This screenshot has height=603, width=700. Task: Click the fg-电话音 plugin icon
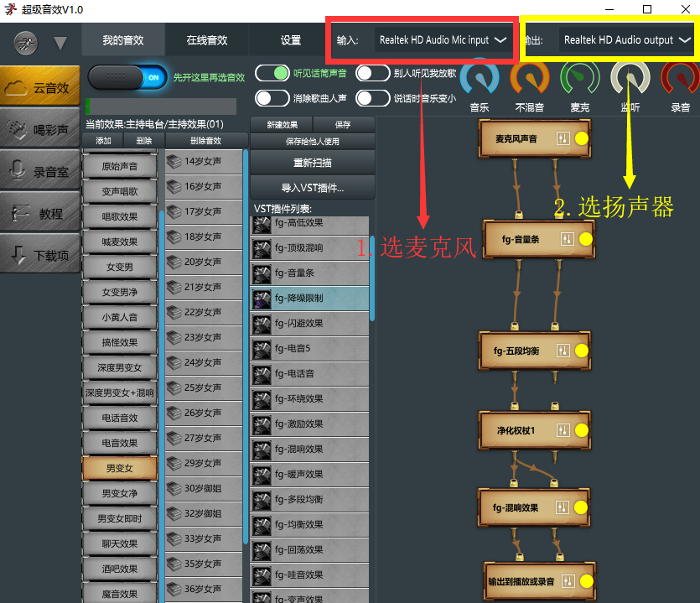(x=262, y=375)
